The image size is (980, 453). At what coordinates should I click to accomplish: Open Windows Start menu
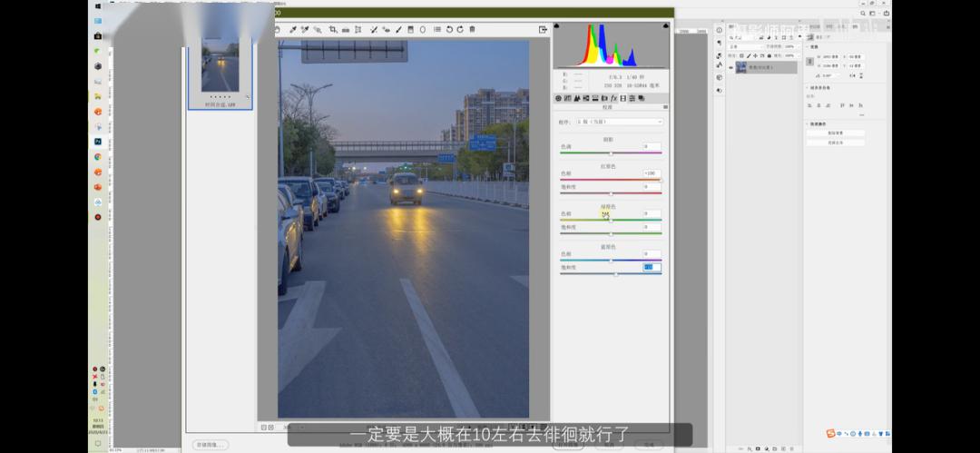tap(98, 5)
